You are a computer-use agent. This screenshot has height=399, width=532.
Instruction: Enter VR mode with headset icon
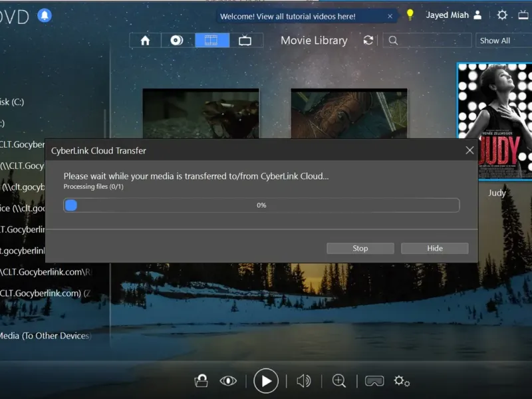tap(374, 381)
